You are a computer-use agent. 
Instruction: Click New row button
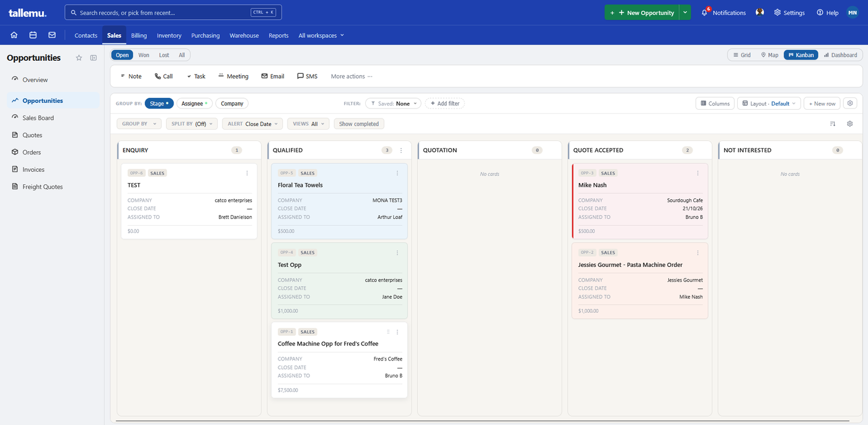(x=822, y=104)
